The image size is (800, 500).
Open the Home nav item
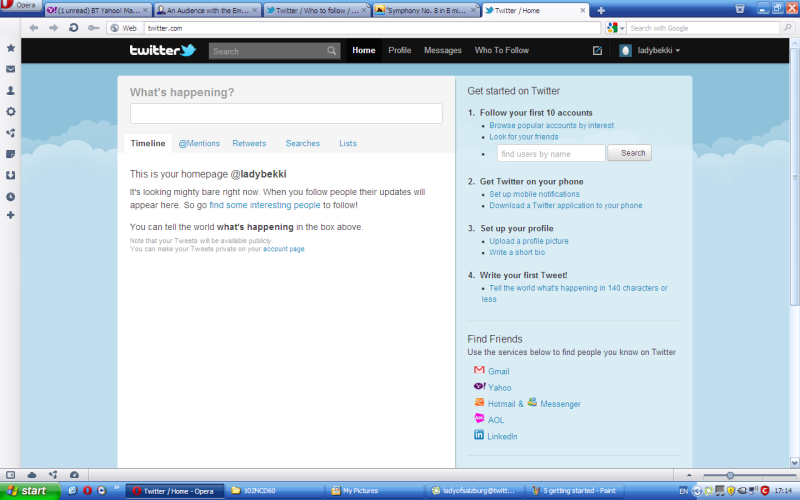click(364, 50)
